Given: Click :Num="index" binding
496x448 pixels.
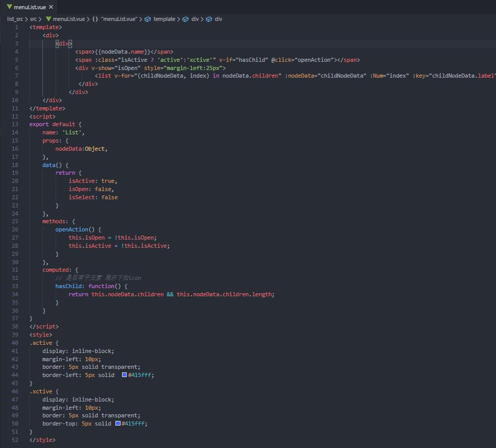Looking at the screenshot, I should [389, 76].
